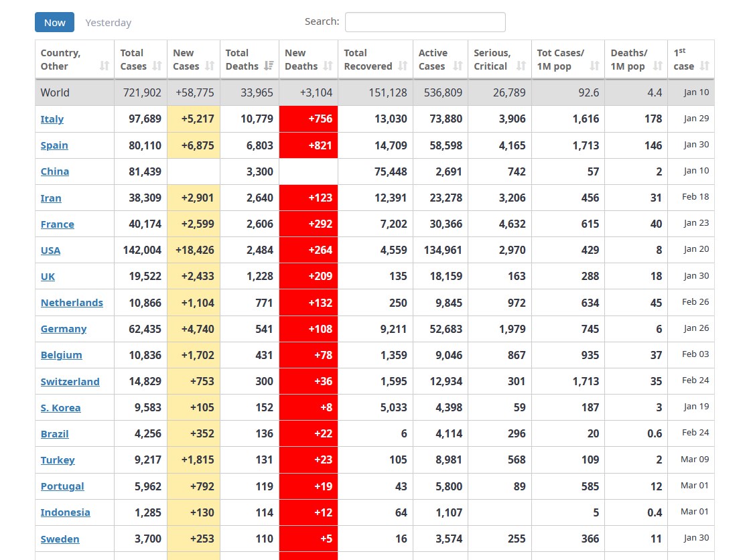Click the red +821 New Deaths cell for Spain
747x560 pixels.
(x=308, y=145)
